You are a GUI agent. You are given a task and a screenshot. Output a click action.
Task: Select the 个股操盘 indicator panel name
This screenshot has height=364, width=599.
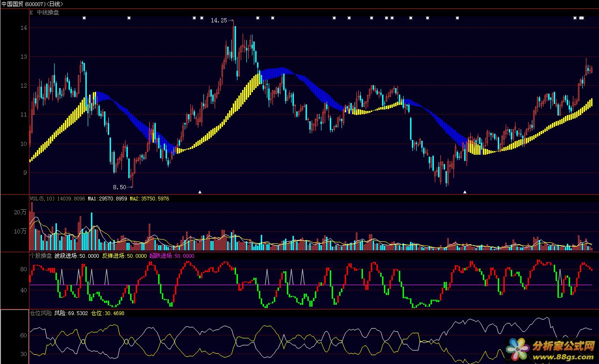point(40,256)
